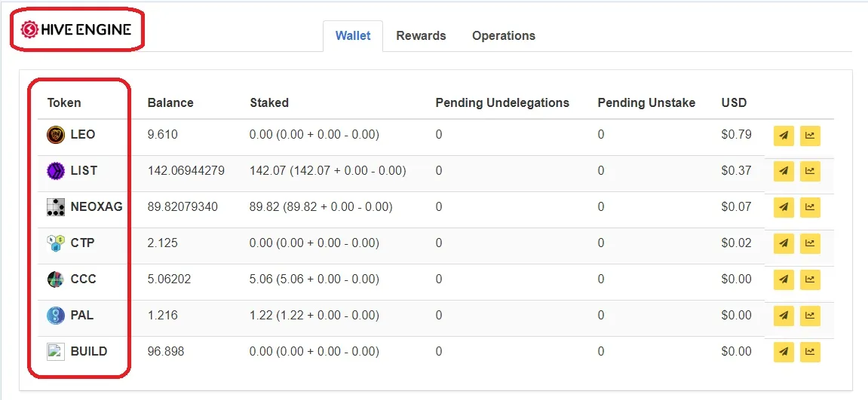The width and height of the screenshot is (868, 400).
Task: Open the Wallet tab
Action: (x=353, y=36)
